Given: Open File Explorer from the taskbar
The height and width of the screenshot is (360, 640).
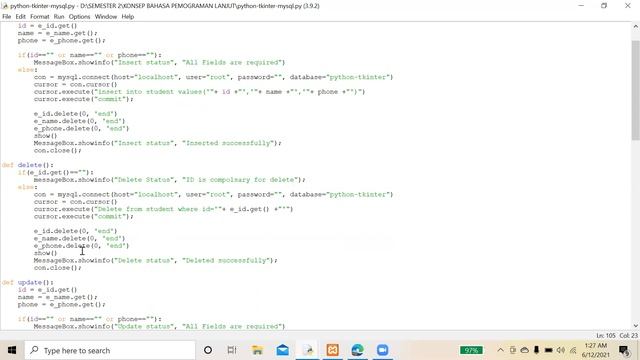Looking at the screenshot, I should 257,350.
